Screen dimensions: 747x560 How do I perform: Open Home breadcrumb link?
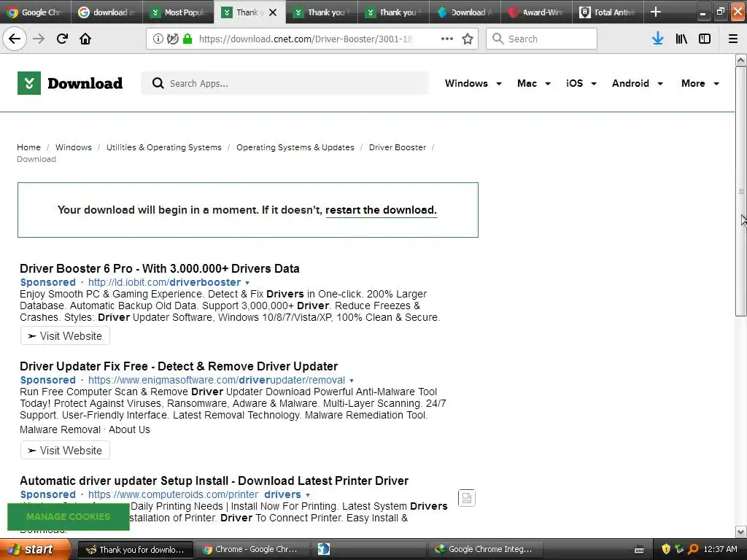tap(28, 147)
